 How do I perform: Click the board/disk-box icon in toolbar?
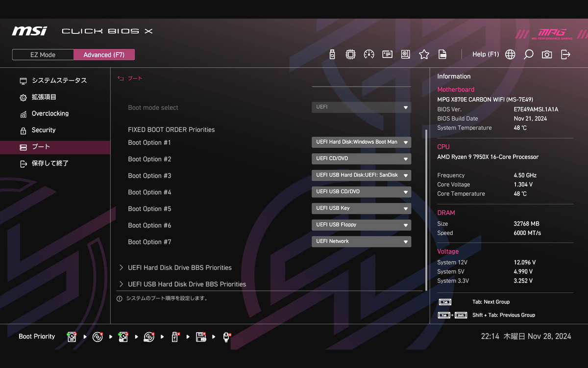click(406, 54)
